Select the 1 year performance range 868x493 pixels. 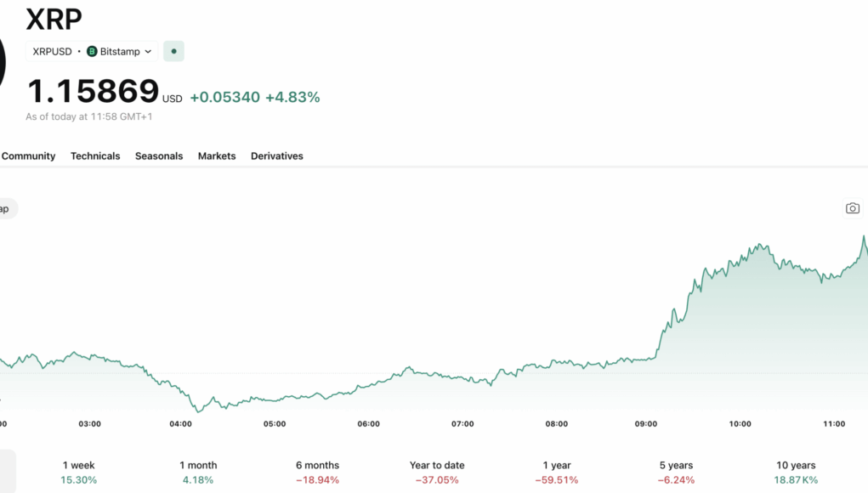pos(556,473)
